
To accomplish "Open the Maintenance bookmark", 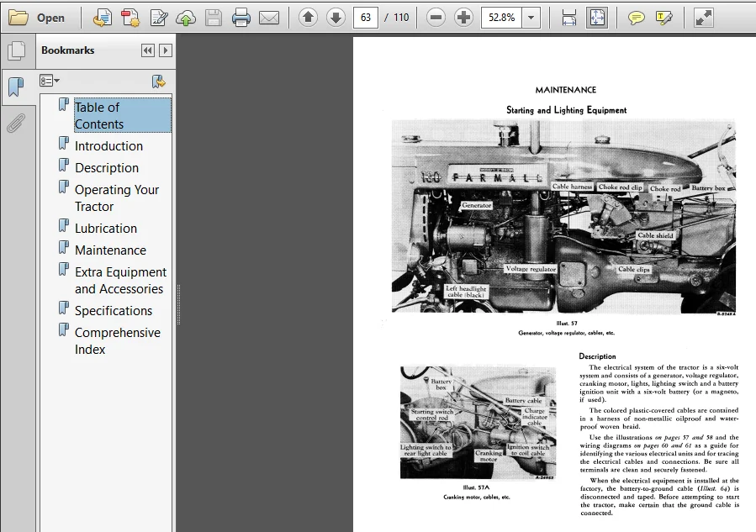I will pos(110,250).
